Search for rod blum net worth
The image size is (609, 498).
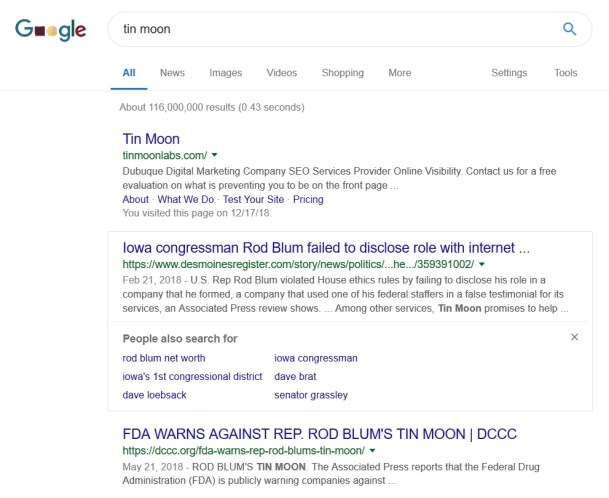click(164, 358)
